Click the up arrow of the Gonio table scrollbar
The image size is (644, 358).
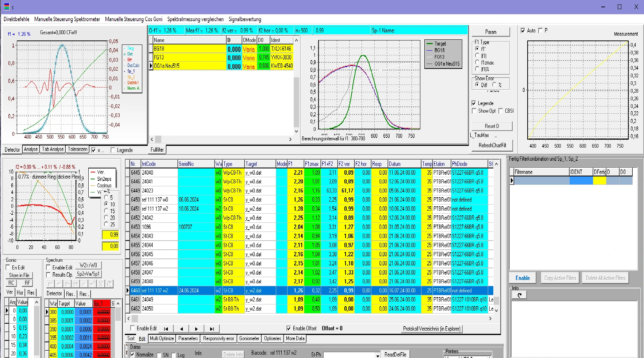click(x=36, y=302)
